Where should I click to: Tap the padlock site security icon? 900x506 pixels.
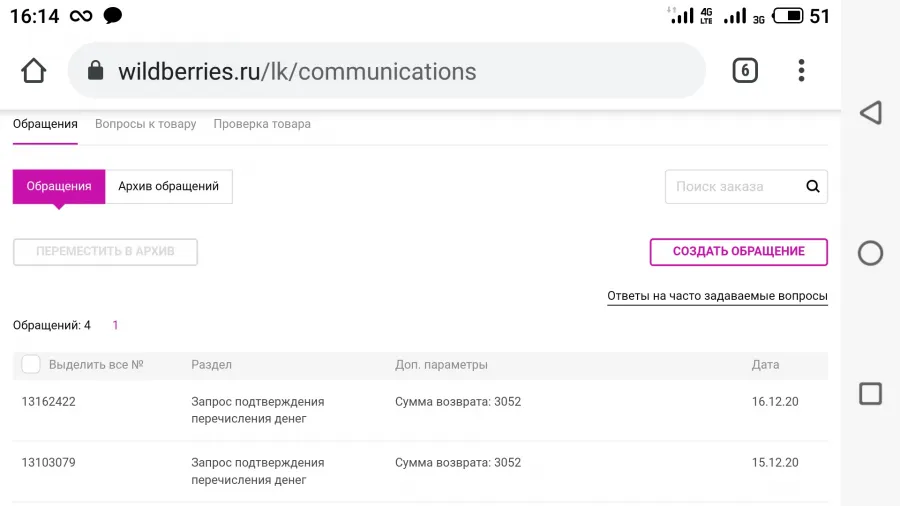[95, 71]
